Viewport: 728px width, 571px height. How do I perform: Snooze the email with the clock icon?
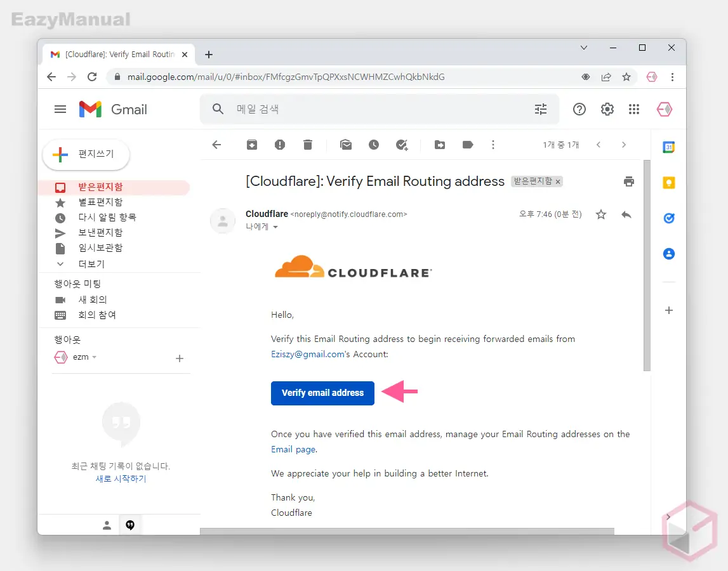(374, 145)
